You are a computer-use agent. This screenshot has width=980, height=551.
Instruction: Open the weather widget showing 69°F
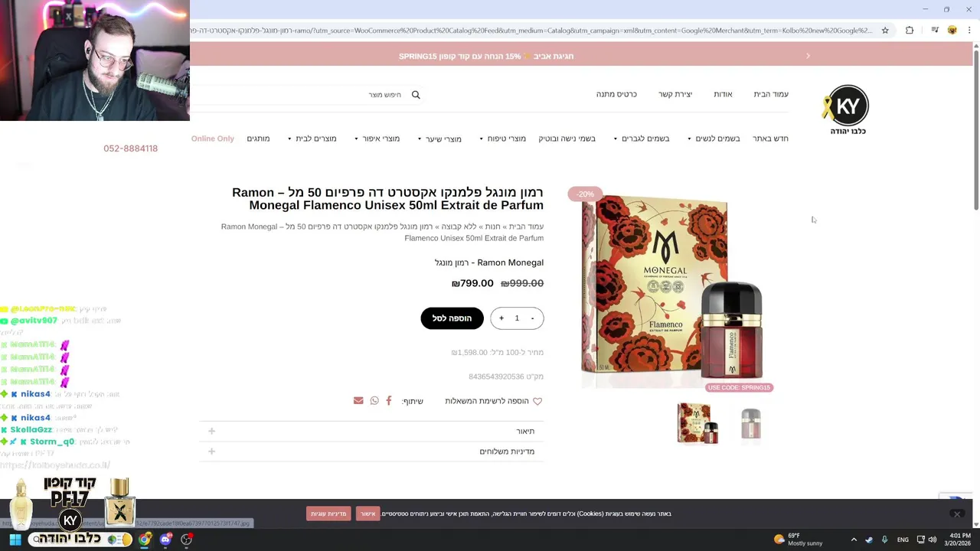pyautogui.click(x=798, y=540)
